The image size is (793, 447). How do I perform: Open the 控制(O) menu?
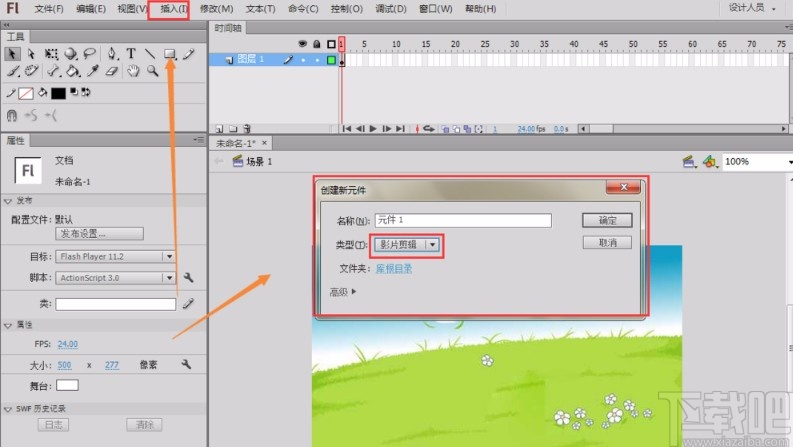click(x=346, y=9)
